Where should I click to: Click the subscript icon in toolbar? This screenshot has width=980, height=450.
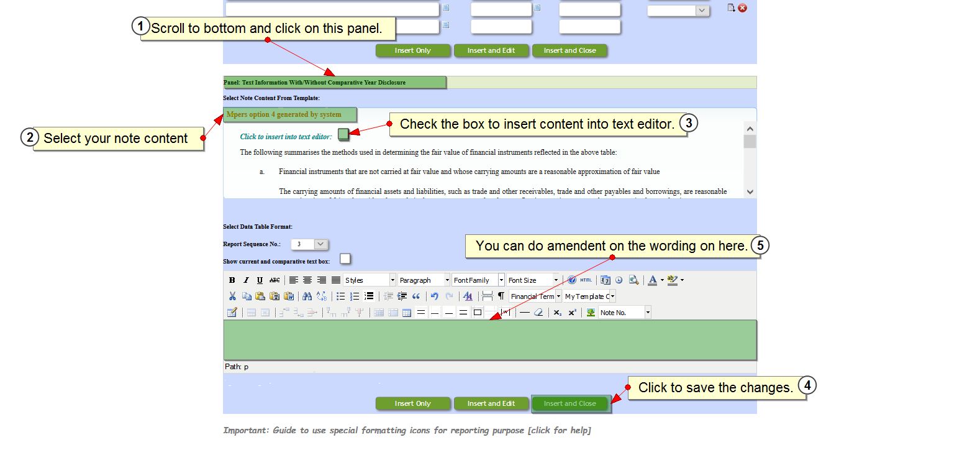click(557, 313)
